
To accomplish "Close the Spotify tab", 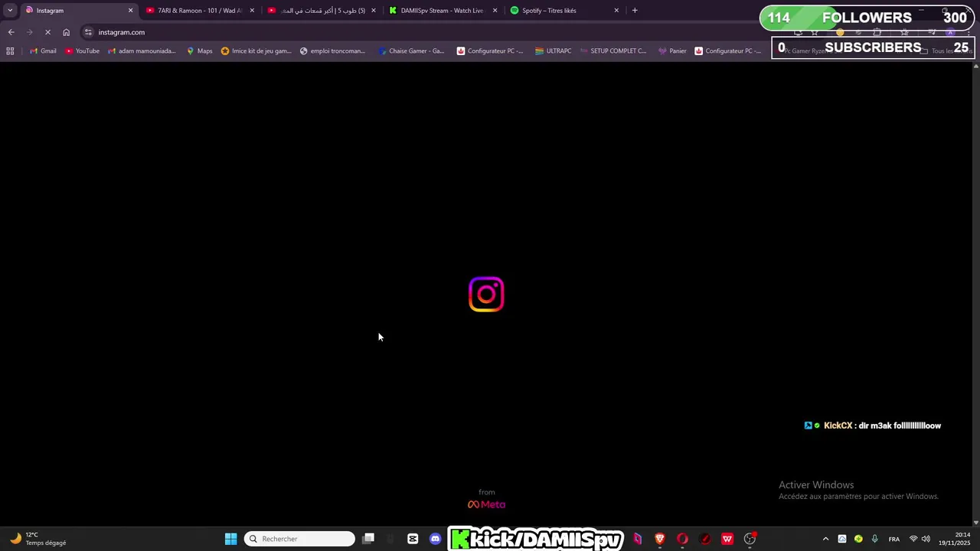I will (x=616, y=11).
